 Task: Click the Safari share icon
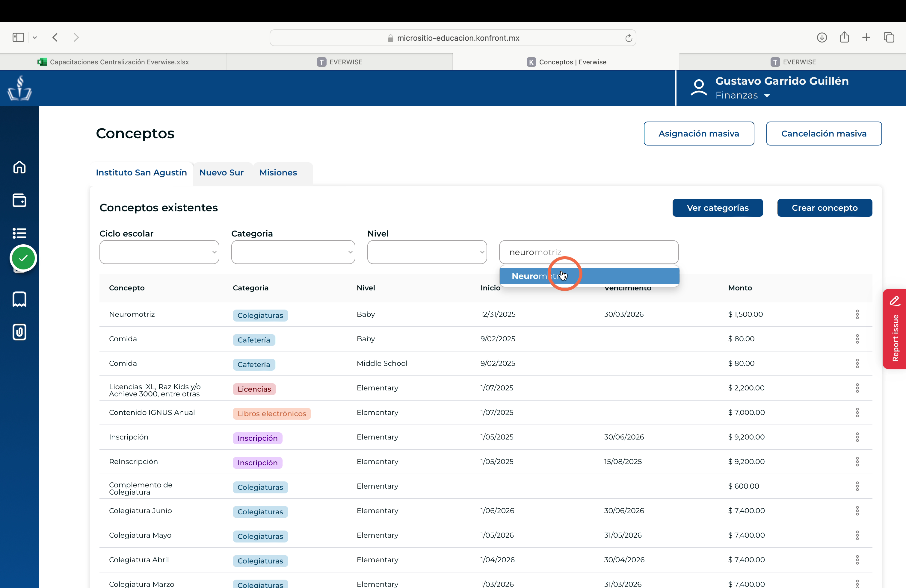(844, 37)
